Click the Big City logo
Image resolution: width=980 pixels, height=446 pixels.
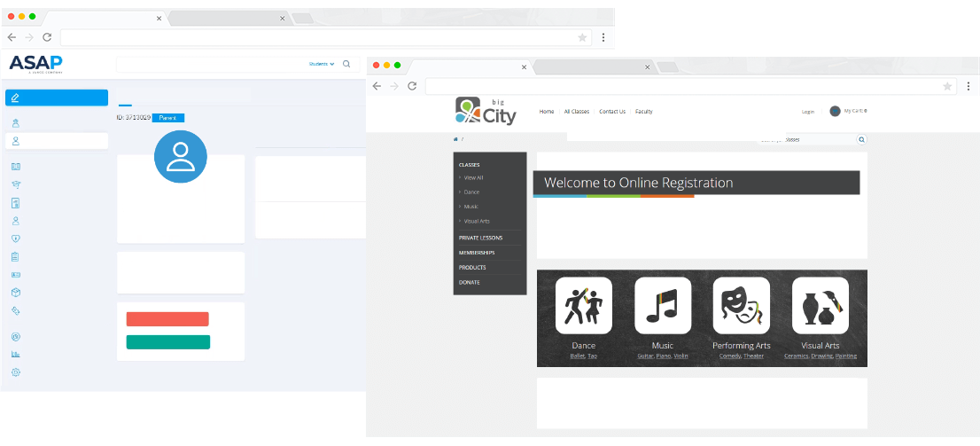(486, 111)
